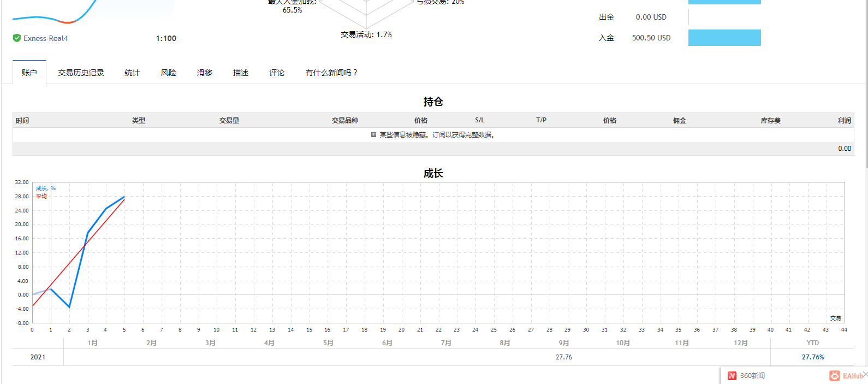Click the T/P column header

tap(541, 120)
